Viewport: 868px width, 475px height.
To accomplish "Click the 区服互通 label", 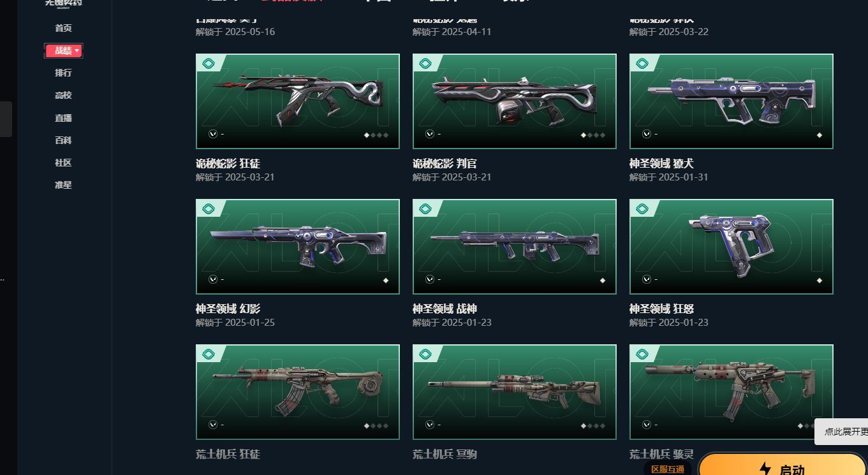I will pyautogui.click(x=668, y=469).
